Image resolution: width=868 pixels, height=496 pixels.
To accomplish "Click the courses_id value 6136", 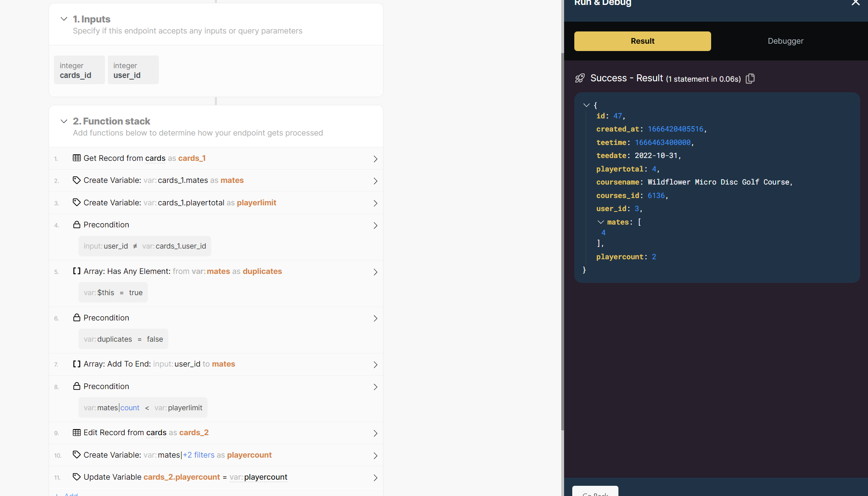I will pyautogui.click(x=656, y=196).
